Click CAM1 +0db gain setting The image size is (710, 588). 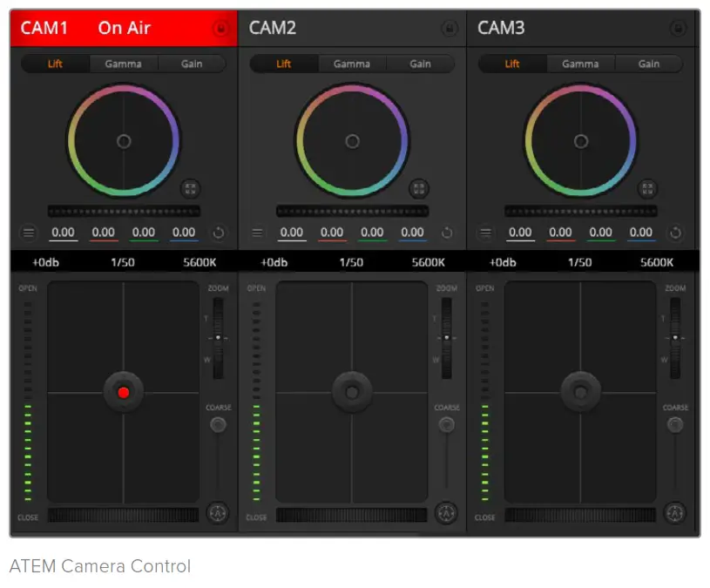(45, 262)
